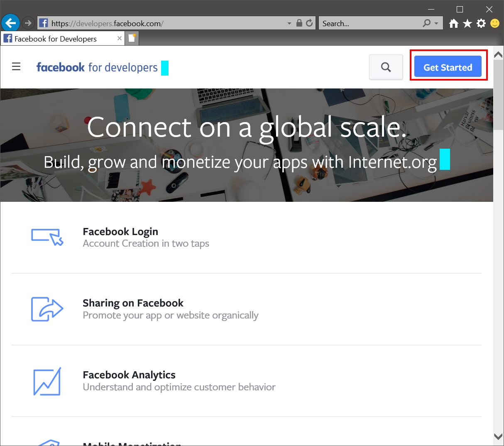Screen dimensions: 504x446
Task: Close the Facebook for Developers tab
Action: 120,38
